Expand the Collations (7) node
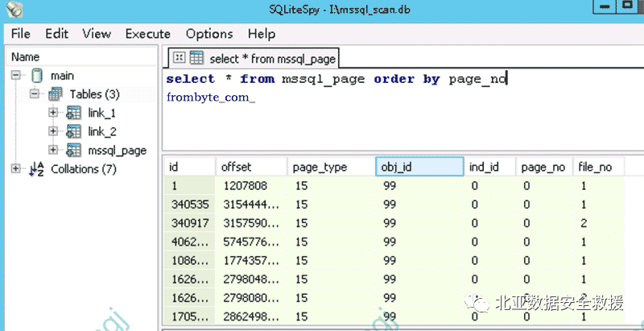 pos(15,169)
